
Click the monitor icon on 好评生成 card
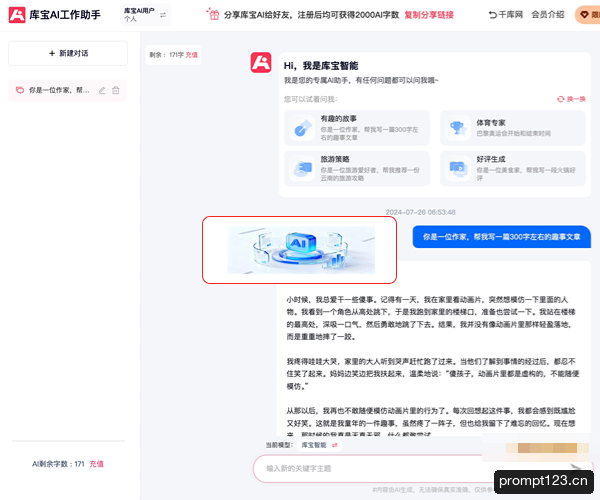coord(458,169)
